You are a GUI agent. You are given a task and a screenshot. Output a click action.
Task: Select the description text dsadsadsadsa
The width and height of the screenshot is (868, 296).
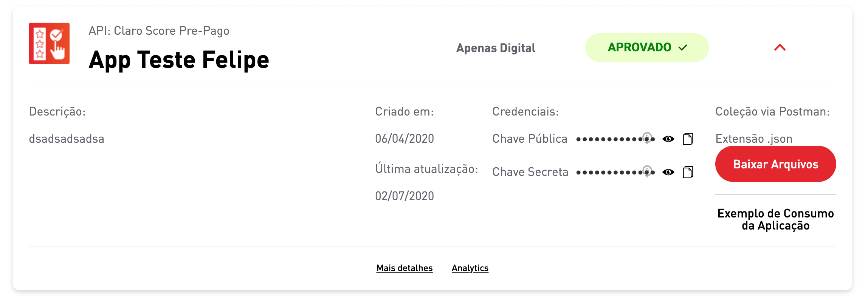point(67,139)
